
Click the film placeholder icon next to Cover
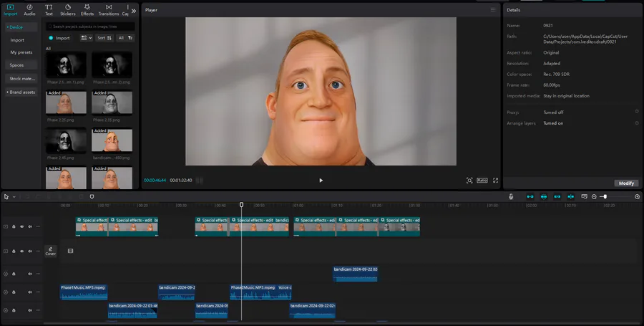70,251
